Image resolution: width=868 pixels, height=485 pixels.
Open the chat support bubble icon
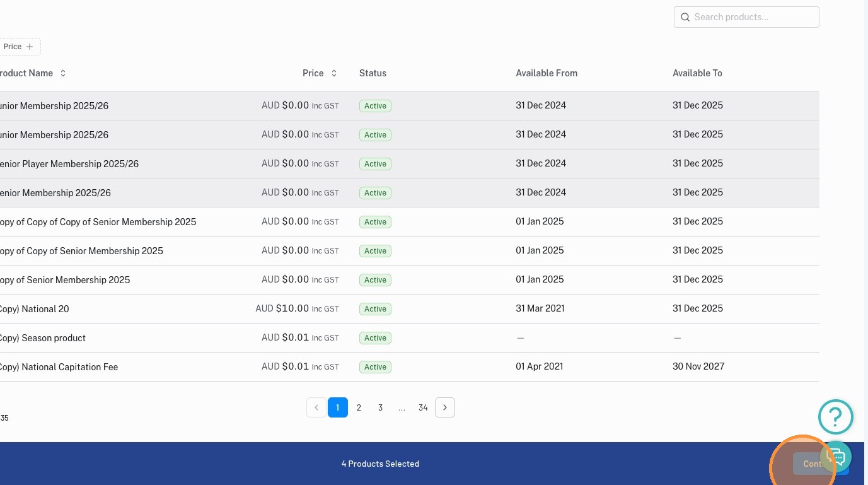[836, 457]
